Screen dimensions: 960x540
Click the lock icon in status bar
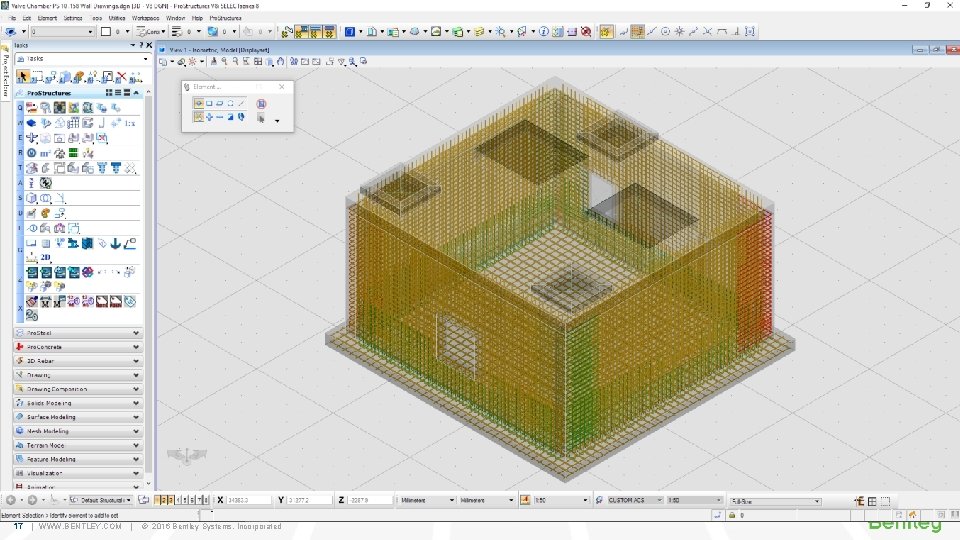(x=732, y=515)
